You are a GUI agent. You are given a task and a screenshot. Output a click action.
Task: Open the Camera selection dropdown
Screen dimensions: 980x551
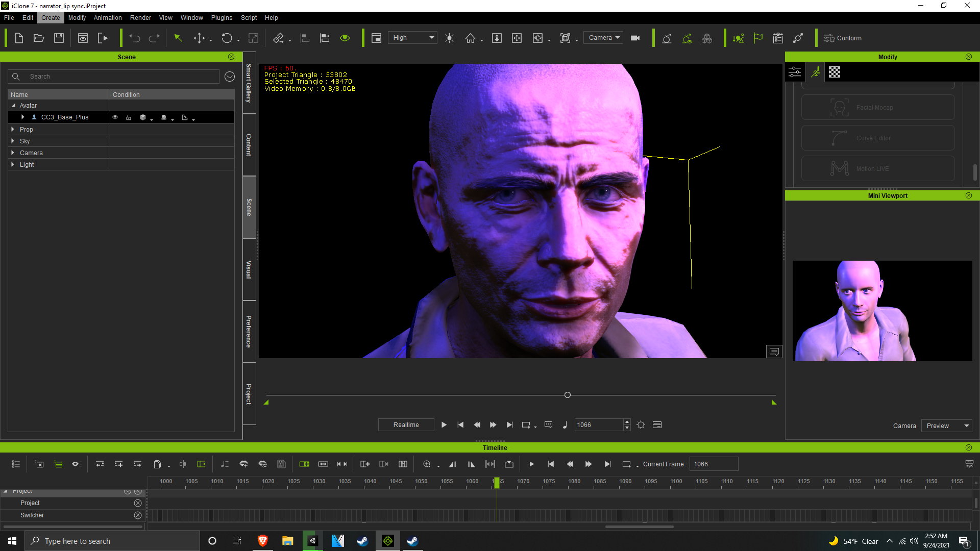tap(604, 38)
